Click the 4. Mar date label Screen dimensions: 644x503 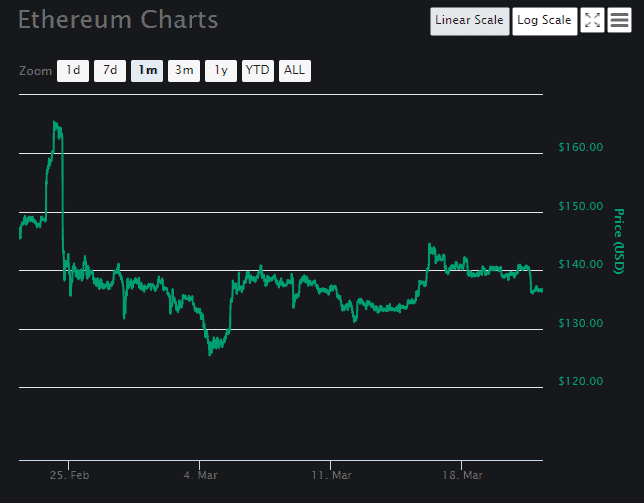coord(200,475)
